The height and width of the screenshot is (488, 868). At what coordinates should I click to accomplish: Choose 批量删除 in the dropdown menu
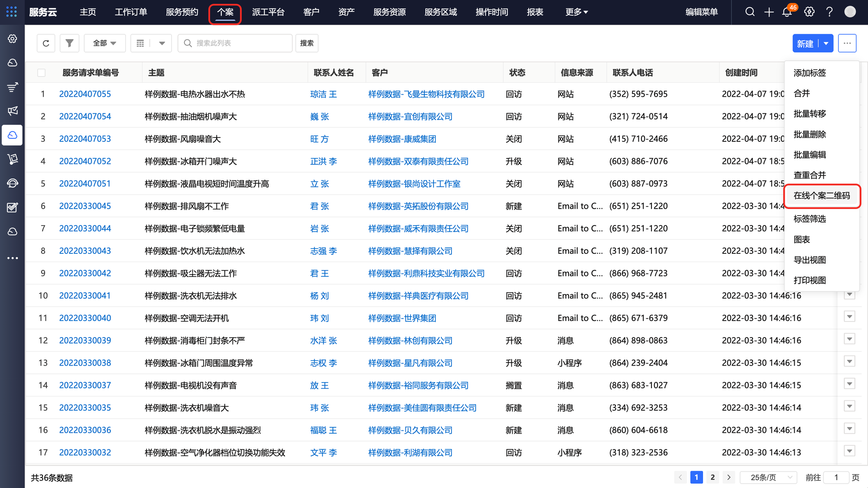[x=810, y=134]
